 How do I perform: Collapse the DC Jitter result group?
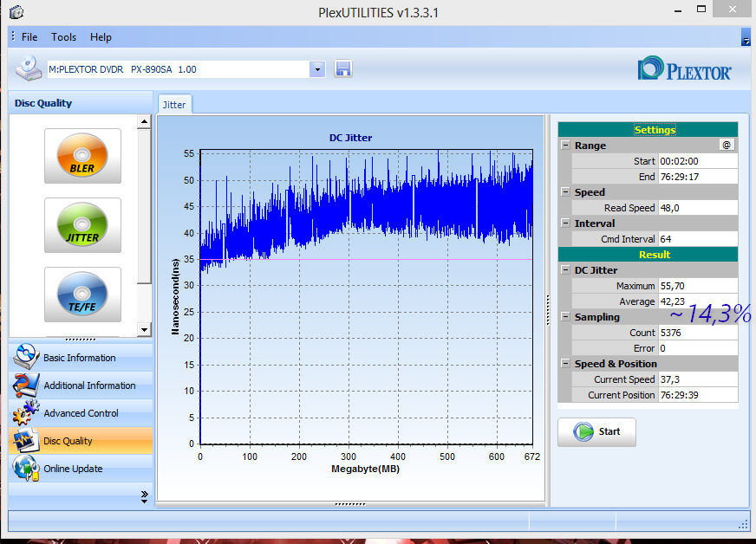(565, 269)
